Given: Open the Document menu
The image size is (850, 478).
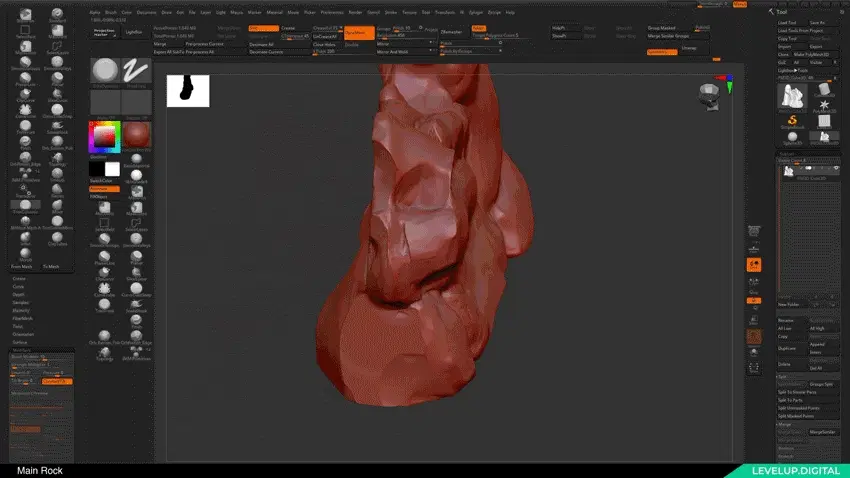Looking at the screenshot, I should click(x=146, y=12).
